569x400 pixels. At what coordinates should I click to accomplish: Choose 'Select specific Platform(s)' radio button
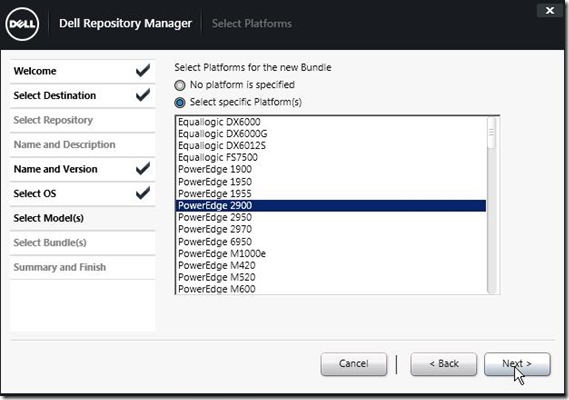[180, 103]
